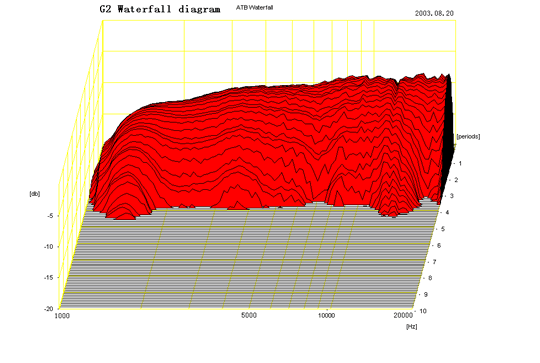Click the '-15' dB axis value

[x=49, y=278]
